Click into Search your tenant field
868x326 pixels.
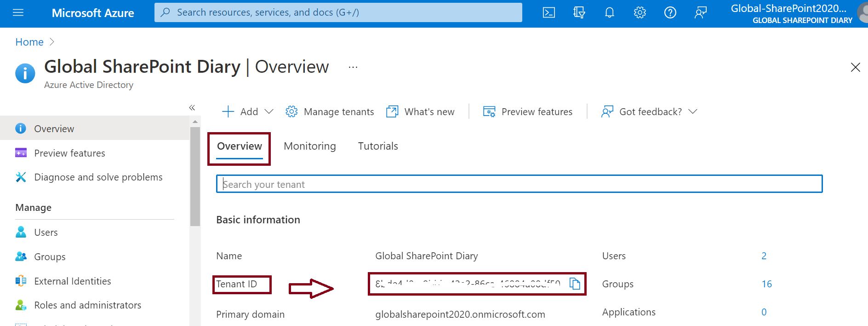click(x=520, y=184)
